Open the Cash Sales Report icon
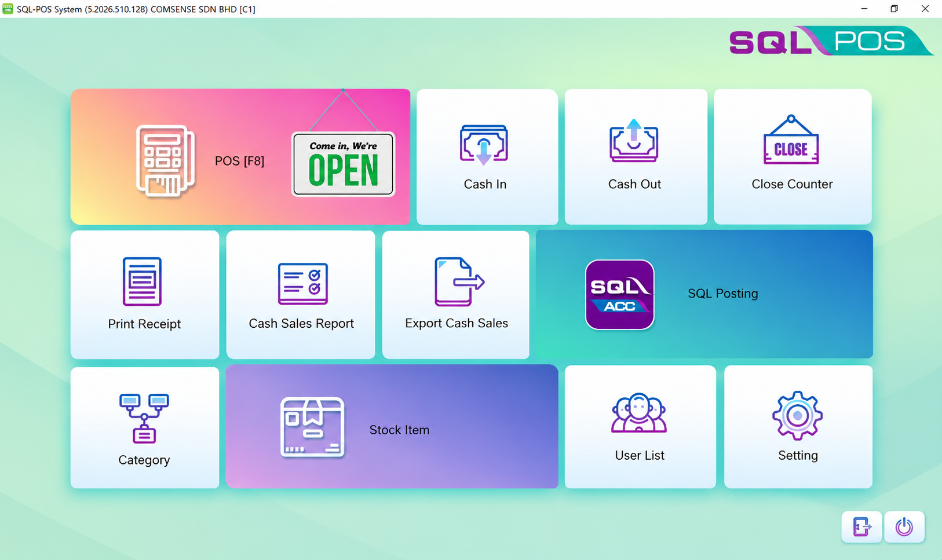 pyautogui.click(x=303, y=284)
